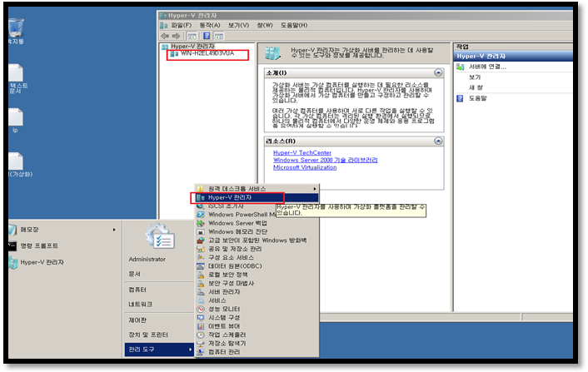Open the 창(W) menu
588x372 pixels.
click(265, 25)
